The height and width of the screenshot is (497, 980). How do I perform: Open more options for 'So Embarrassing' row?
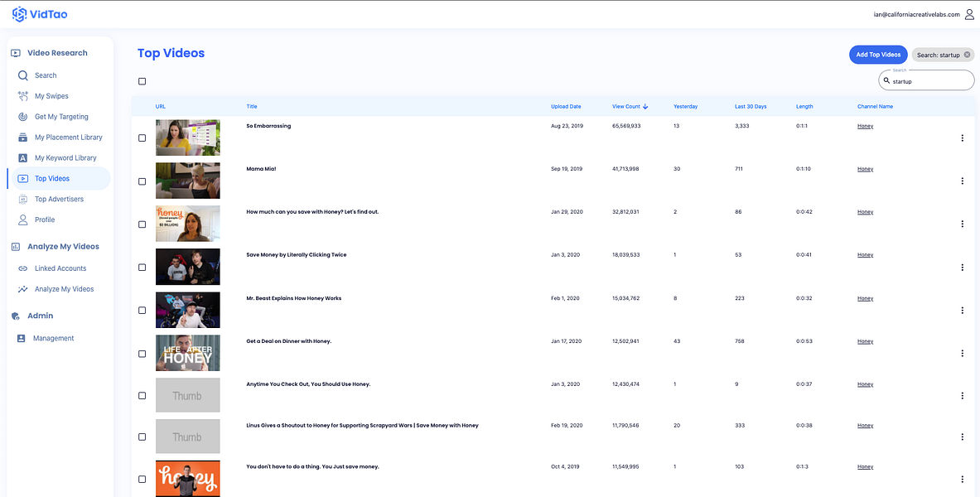(962, 138)
